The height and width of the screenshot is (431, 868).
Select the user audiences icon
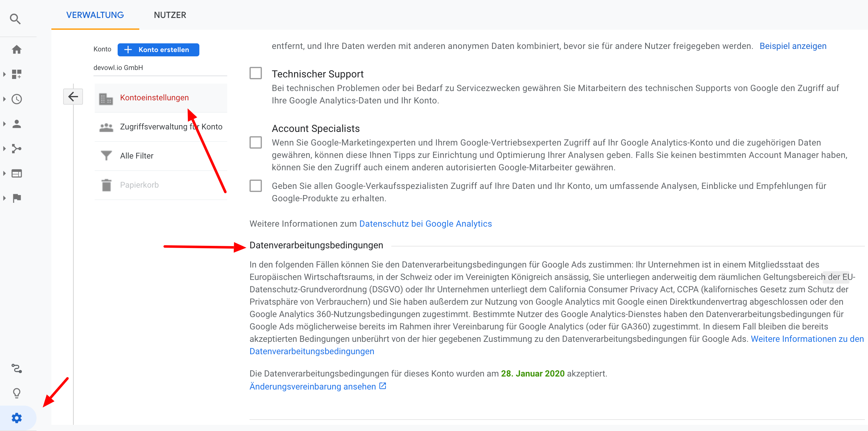(x=16, y=124)
